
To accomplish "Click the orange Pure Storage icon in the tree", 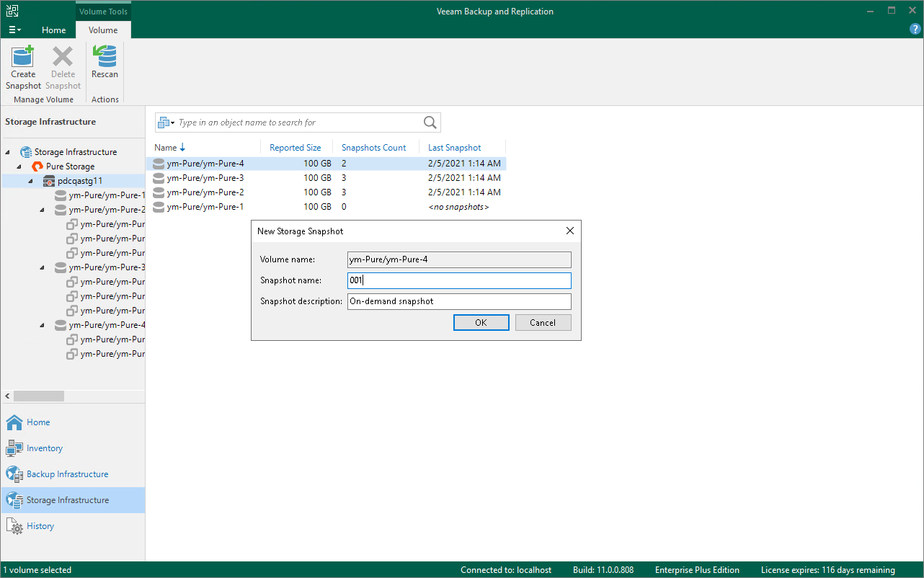I will (37, 166).
